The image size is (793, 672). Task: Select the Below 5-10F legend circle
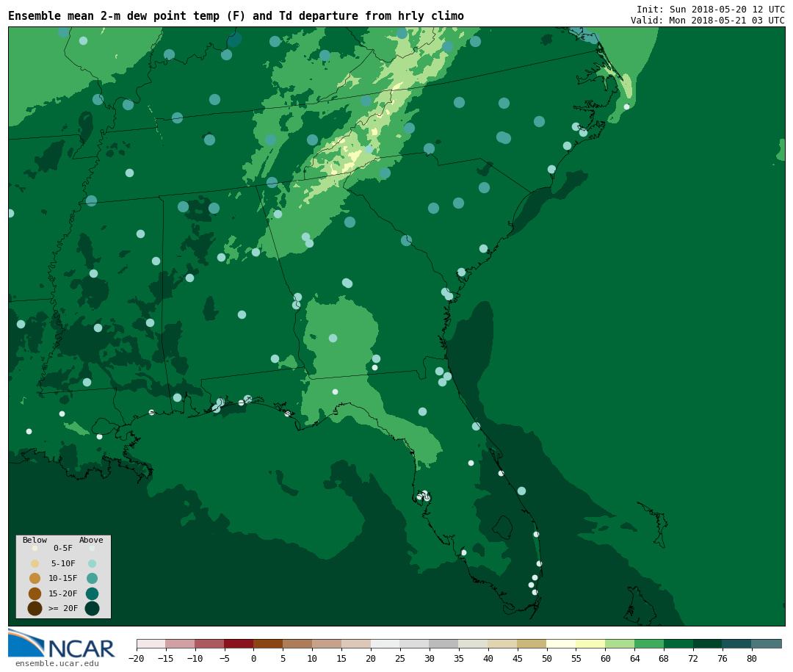(35, 564)
